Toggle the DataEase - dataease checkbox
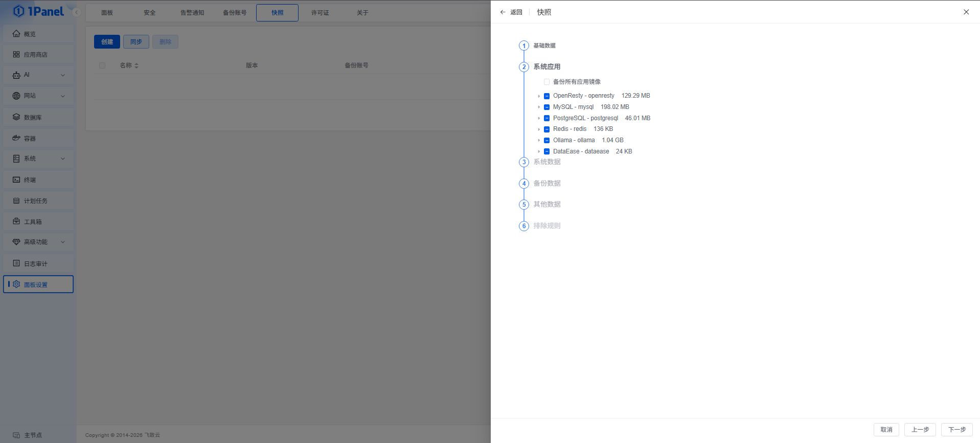Image resolution: width=980 pixels, height=443 pixels. 546,151
